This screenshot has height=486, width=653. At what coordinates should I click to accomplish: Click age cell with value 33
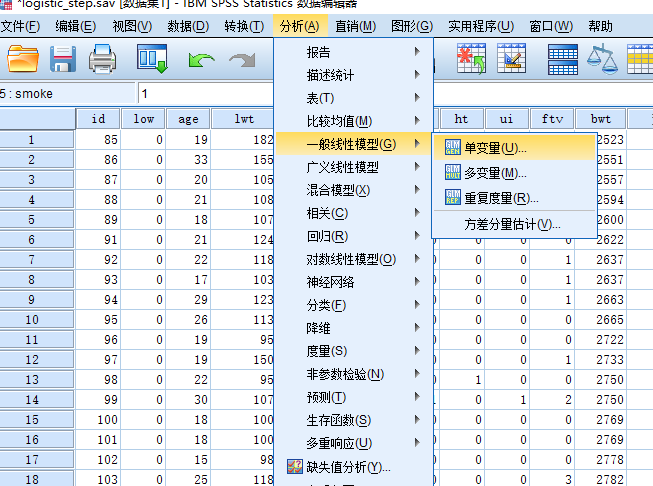pos(188,160)
